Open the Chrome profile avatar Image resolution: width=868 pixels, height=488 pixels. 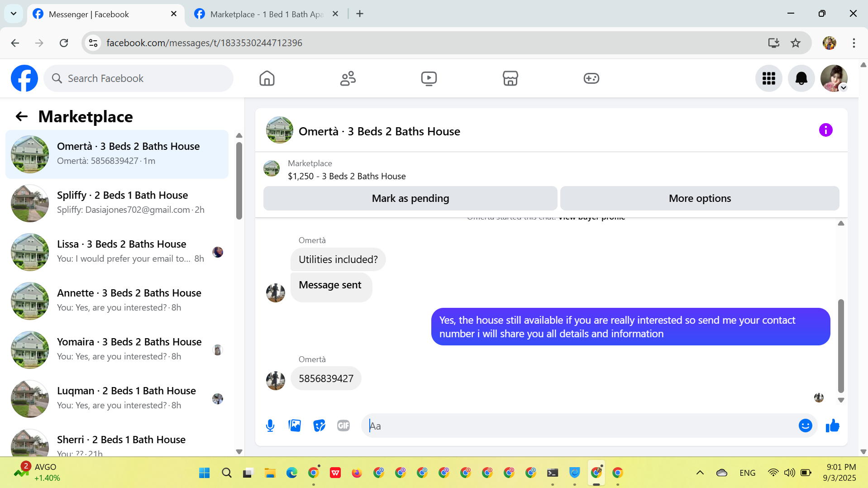click(830, 43)
